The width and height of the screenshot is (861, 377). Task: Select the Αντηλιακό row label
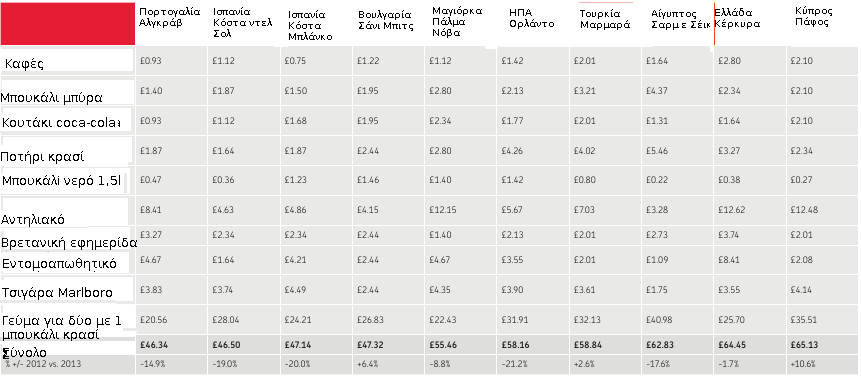tap(33, 220)
